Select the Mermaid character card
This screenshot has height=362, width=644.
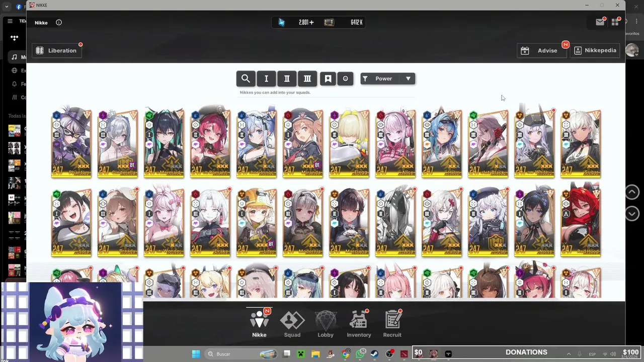164,143
